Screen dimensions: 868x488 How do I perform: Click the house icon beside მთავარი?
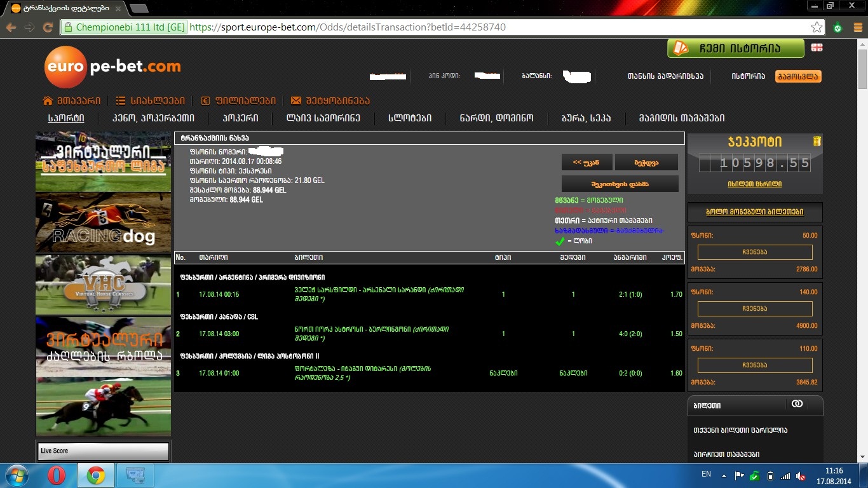click(x=48, y=100)
